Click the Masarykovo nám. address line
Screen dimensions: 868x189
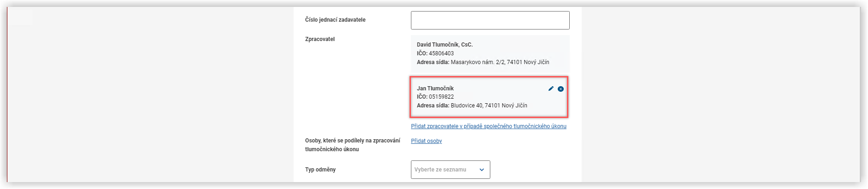483,62
